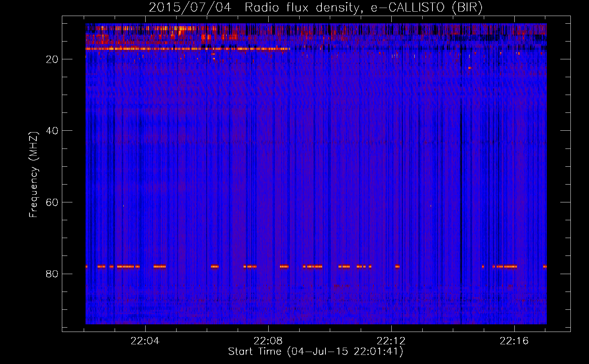Viewport: 589px width, 364px height.
Task: Click the y-axis tick label "20"
Action: (x=52, y=59)
